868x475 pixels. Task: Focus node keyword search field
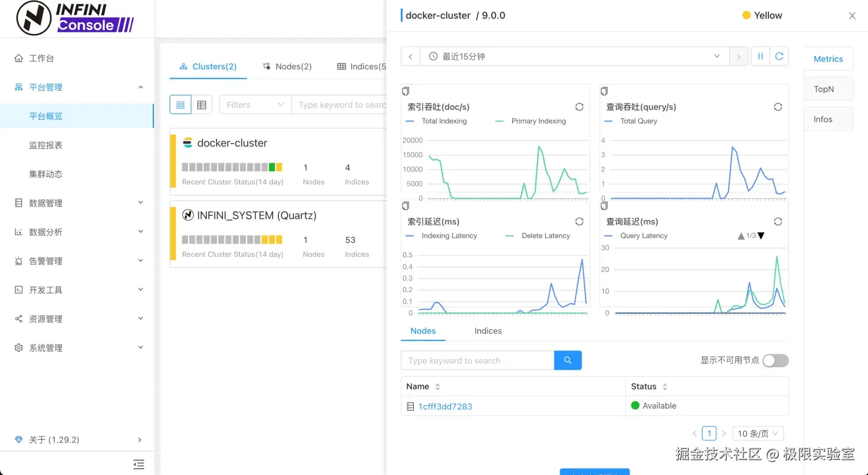coord(477,360)
